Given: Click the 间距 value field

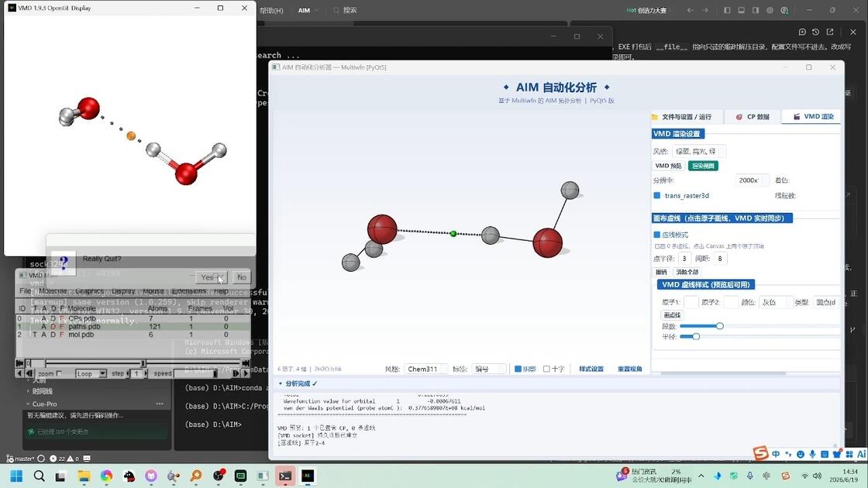Looking at the screenshot, I should click(720, 259).
